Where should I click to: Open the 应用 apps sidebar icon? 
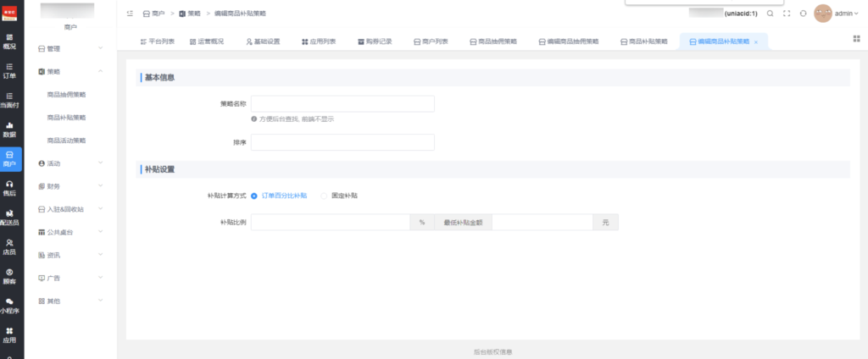point(9,335)
